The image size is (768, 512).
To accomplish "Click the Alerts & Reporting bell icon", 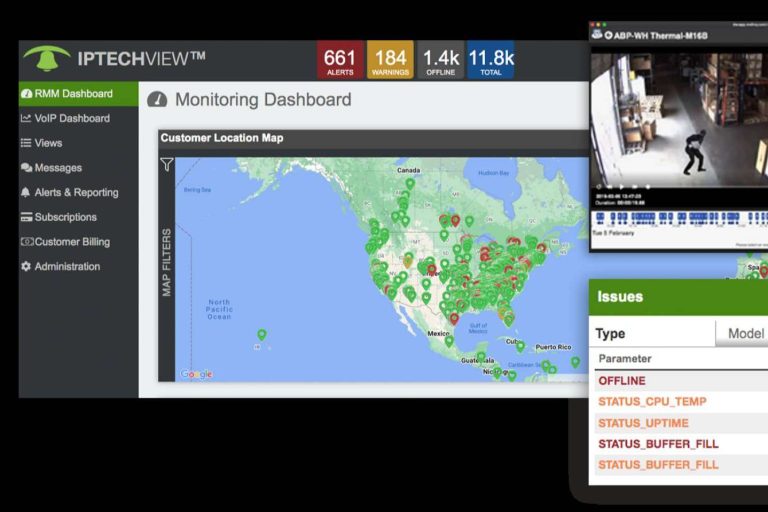I will click(26, 192).
